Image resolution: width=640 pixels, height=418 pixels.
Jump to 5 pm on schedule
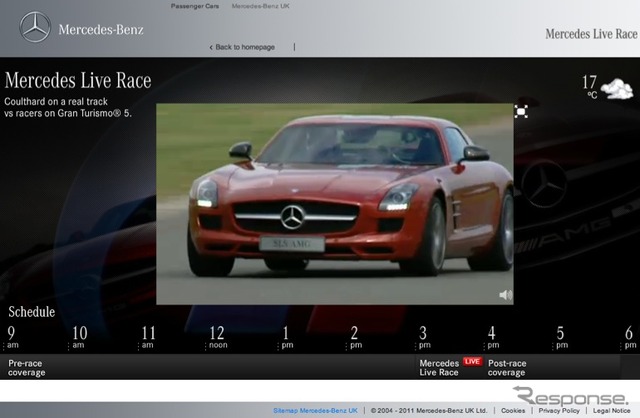(x=561, y=338)
